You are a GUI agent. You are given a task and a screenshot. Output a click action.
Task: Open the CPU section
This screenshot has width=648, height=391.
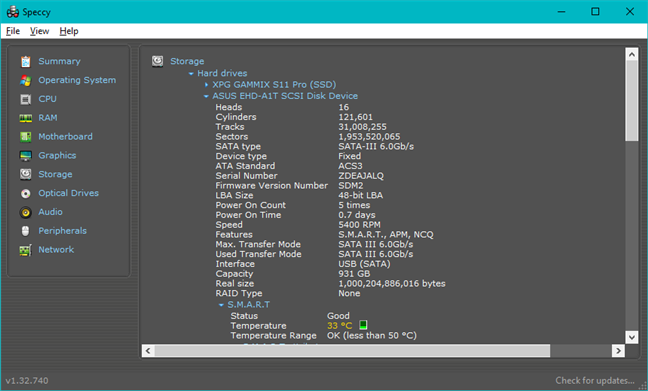48,99
